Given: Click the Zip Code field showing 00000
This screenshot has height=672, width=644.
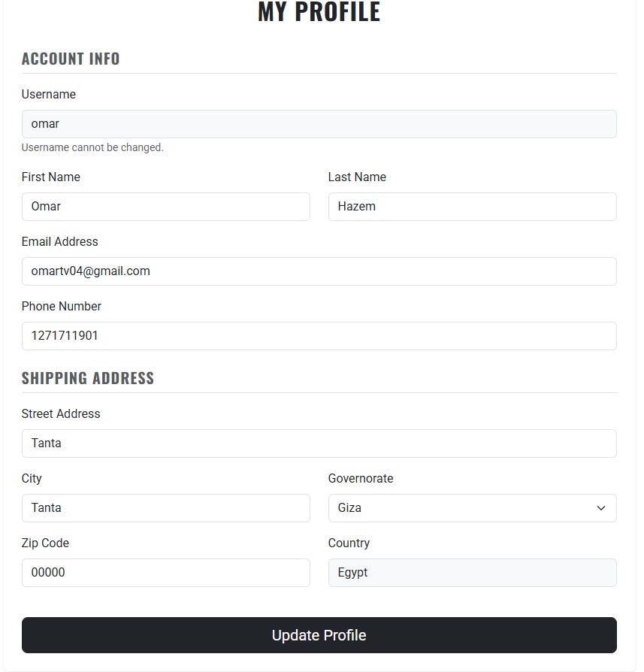Looking at the screenshot, I should (x=165, y=573).
